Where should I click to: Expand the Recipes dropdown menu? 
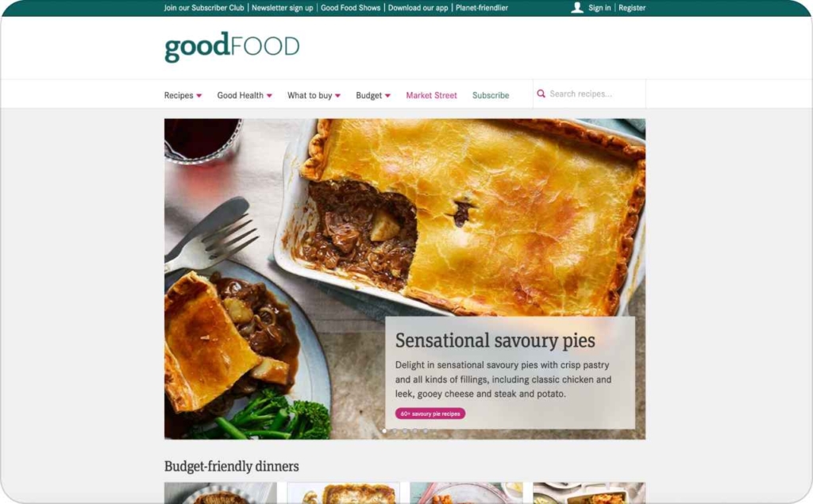pos(183,95)
